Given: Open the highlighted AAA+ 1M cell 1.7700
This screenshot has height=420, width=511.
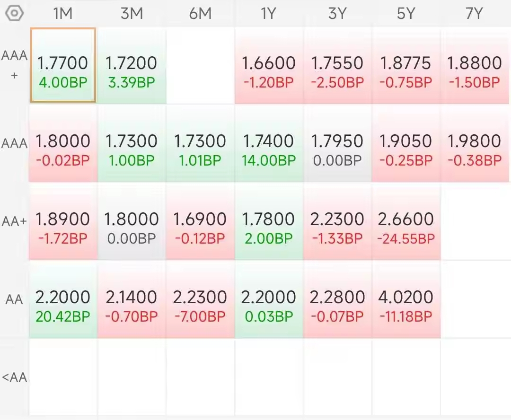Looking at the screenshot, I should pyautogui.click(x=63, y=65).
